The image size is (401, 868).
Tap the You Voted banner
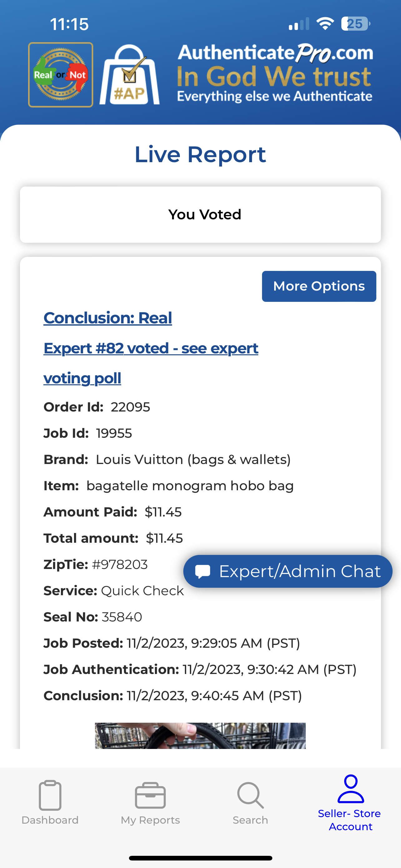click(x=201, y=215)
